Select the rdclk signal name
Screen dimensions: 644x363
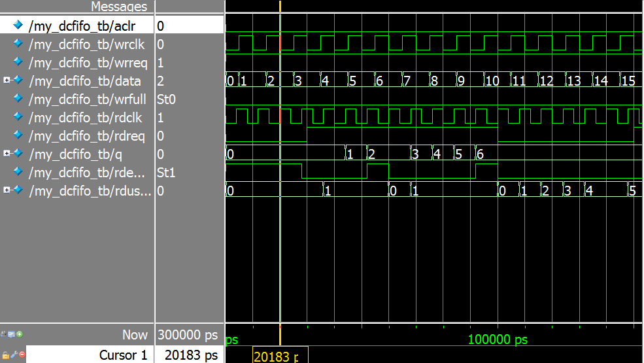coord(86,118)
